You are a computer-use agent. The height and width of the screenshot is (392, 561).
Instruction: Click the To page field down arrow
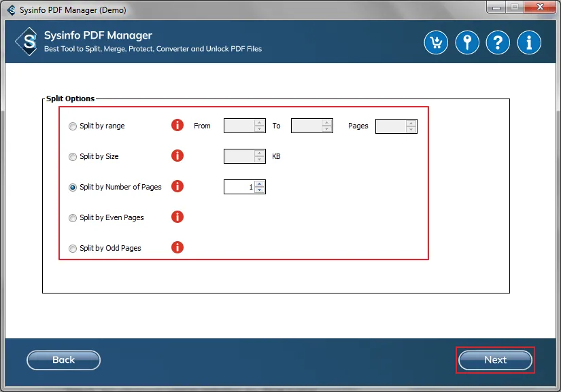tap(326, 128)
